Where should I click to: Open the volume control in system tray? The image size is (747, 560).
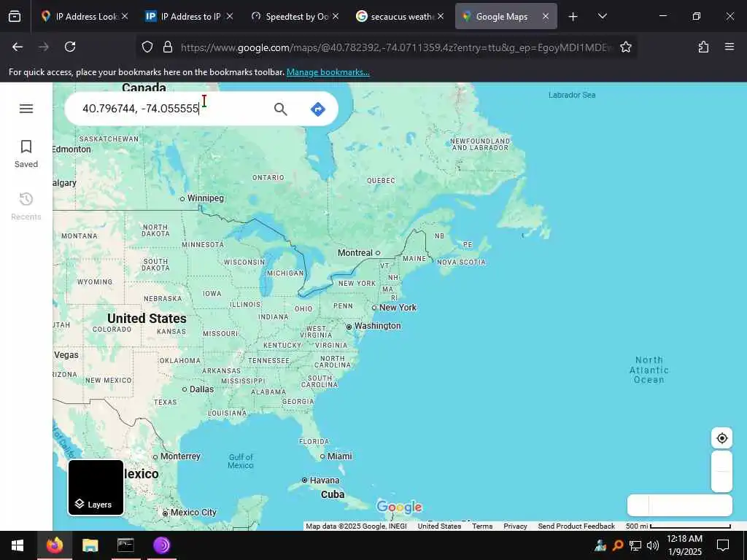(x=653, y=545)
